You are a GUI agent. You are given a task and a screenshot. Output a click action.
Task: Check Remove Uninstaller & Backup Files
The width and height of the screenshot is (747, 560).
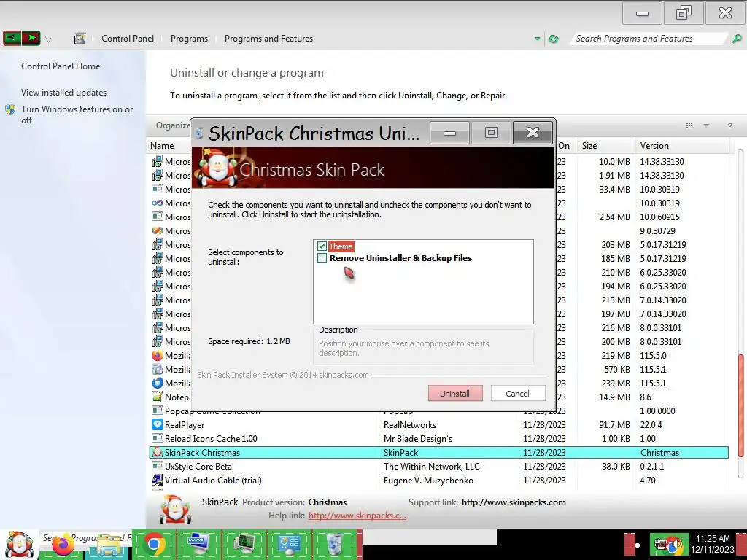[x=322, y=258]
